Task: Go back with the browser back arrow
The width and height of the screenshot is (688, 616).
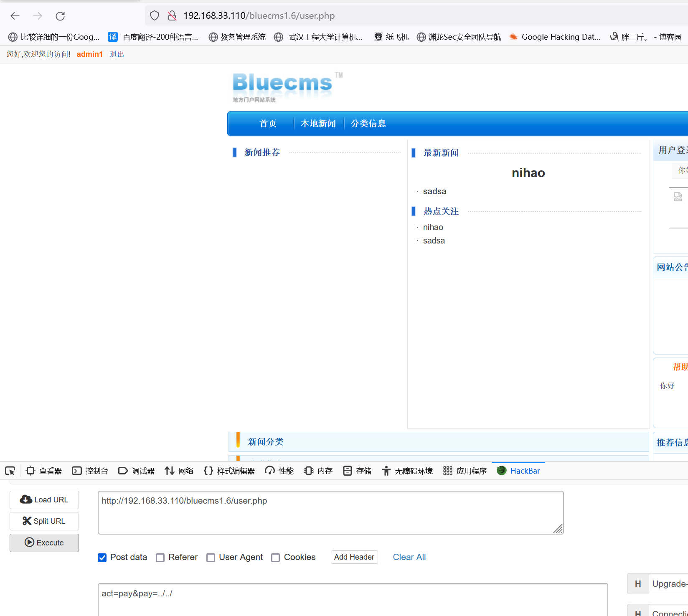Action: [x=15, y=16]
